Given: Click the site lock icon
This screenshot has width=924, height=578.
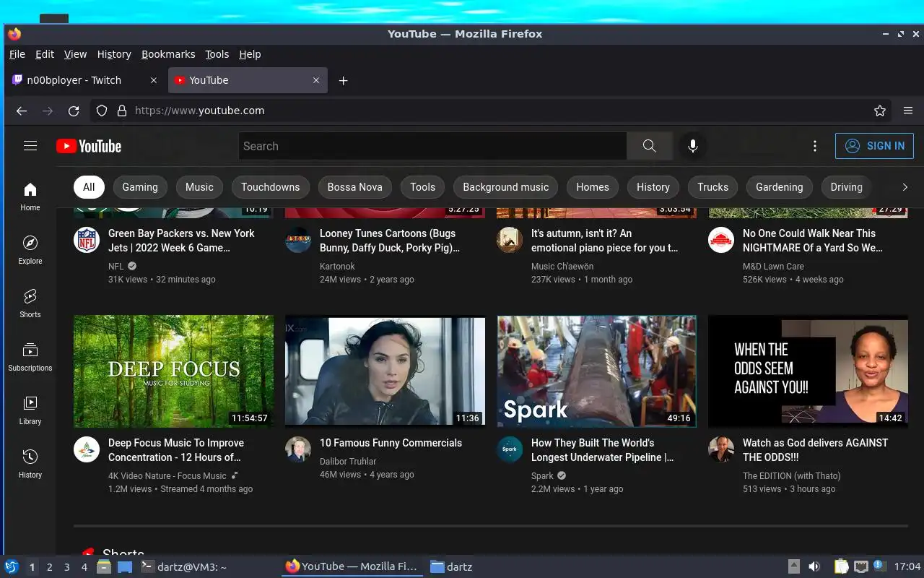Looking at the screenshot, I should coord(122,111).
